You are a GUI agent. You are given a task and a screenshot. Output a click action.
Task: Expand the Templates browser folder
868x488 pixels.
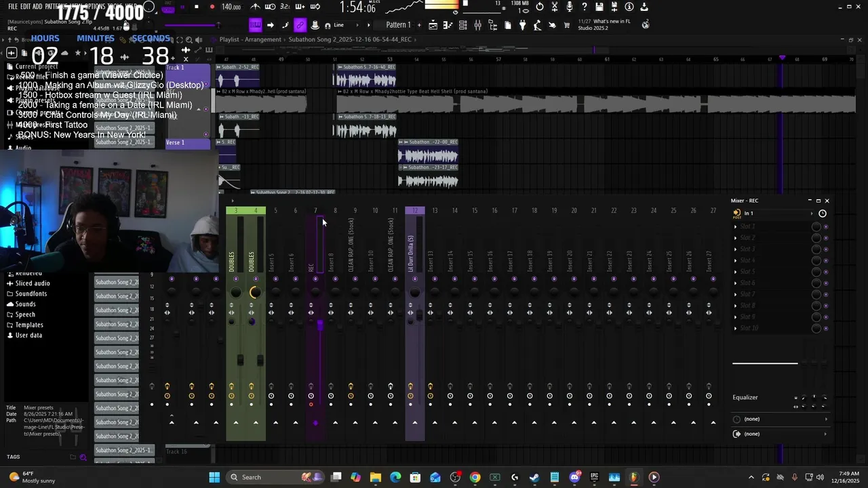pos(29,325)
